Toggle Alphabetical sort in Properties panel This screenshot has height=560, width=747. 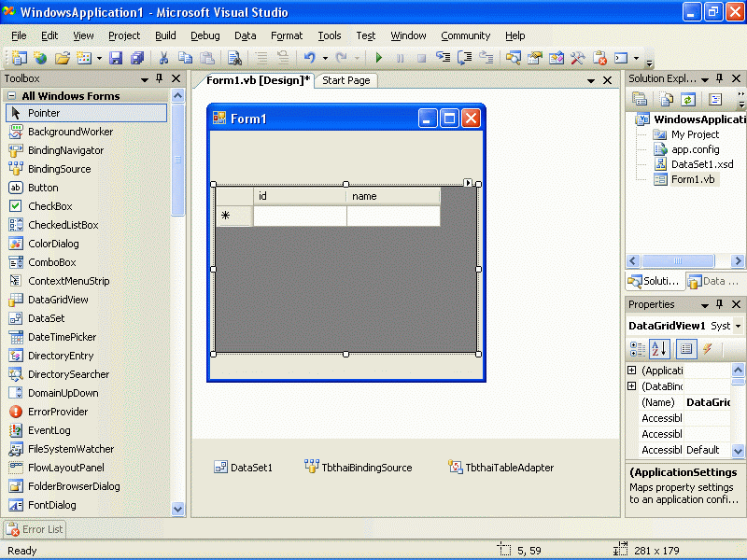point(660,349)
